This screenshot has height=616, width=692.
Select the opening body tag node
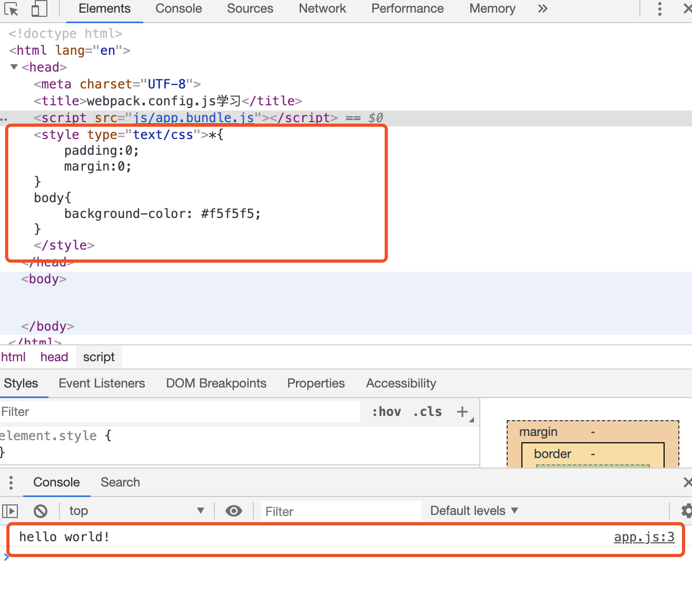pos(44,279)
